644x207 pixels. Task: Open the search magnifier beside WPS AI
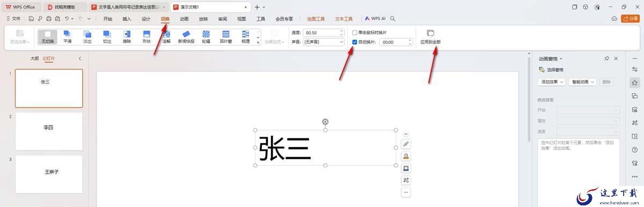pos(393,18)
